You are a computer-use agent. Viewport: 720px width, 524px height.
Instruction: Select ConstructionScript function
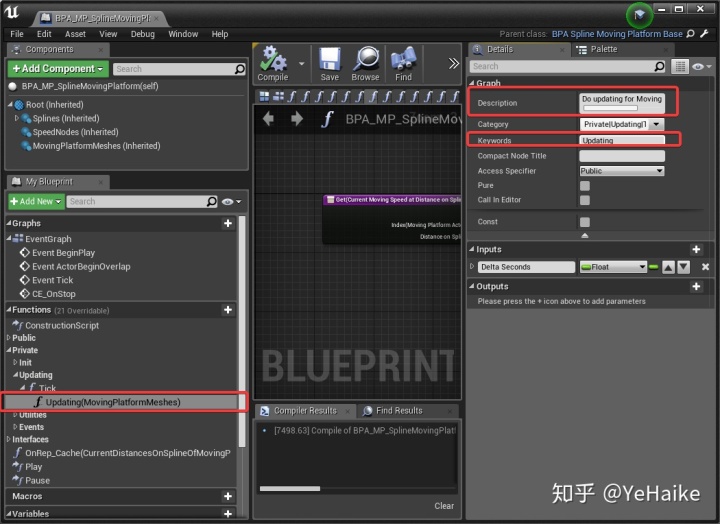[x=62, y=325]
